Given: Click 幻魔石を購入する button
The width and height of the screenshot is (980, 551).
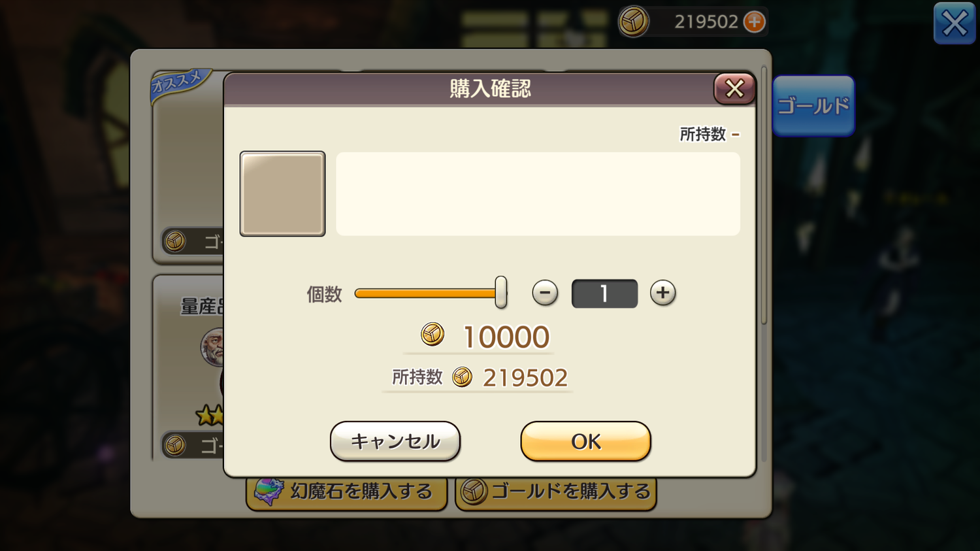Looking at the screenshot, I should pyautogui.click(x=347, y=492).
